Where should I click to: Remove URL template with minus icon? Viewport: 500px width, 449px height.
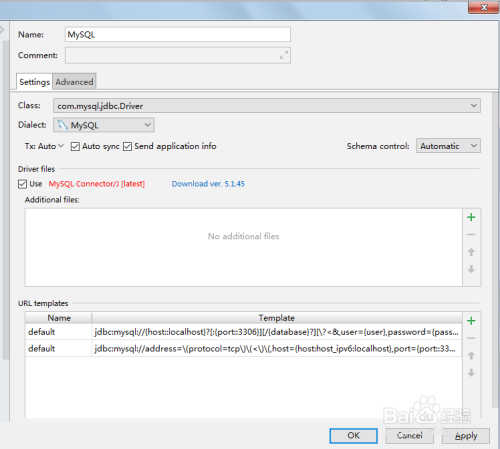pos(471,338)
